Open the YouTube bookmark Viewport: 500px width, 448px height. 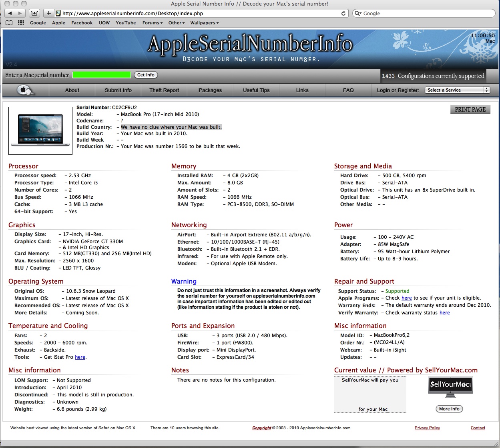pyautogui.click(x=126, y=23)
